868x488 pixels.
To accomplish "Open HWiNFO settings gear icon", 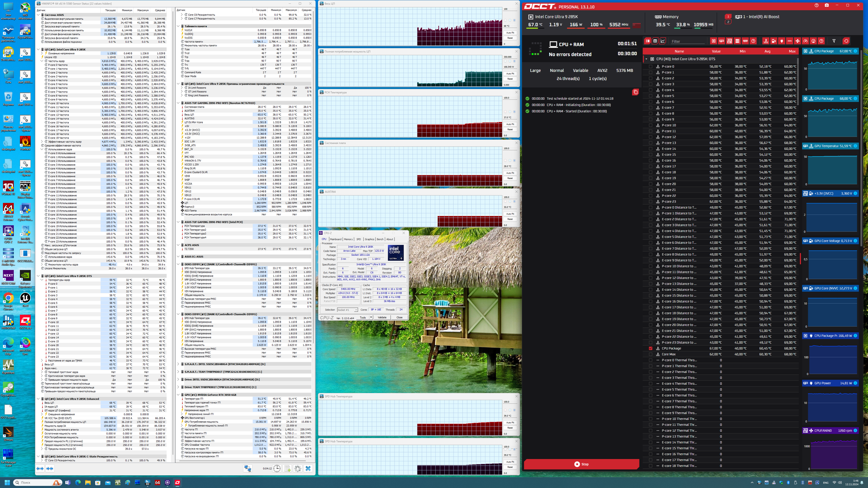I will coord(297,468).
